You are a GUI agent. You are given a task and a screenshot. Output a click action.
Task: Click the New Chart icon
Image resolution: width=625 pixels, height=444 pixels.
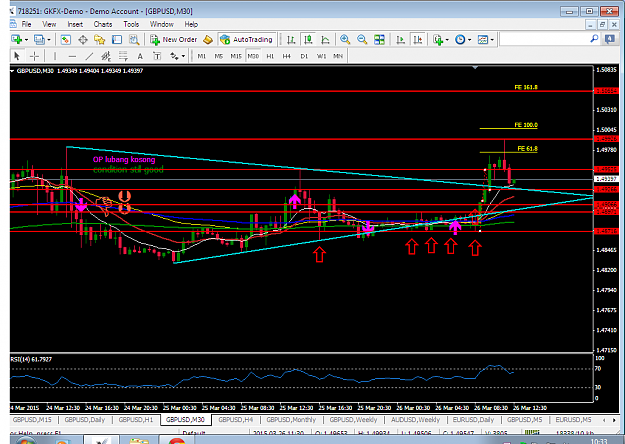point(16,39)
